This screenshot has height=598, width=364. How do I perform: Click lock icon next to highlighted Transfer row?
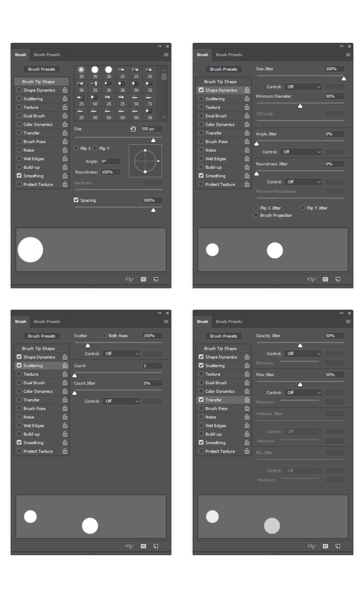coord(247,400)
